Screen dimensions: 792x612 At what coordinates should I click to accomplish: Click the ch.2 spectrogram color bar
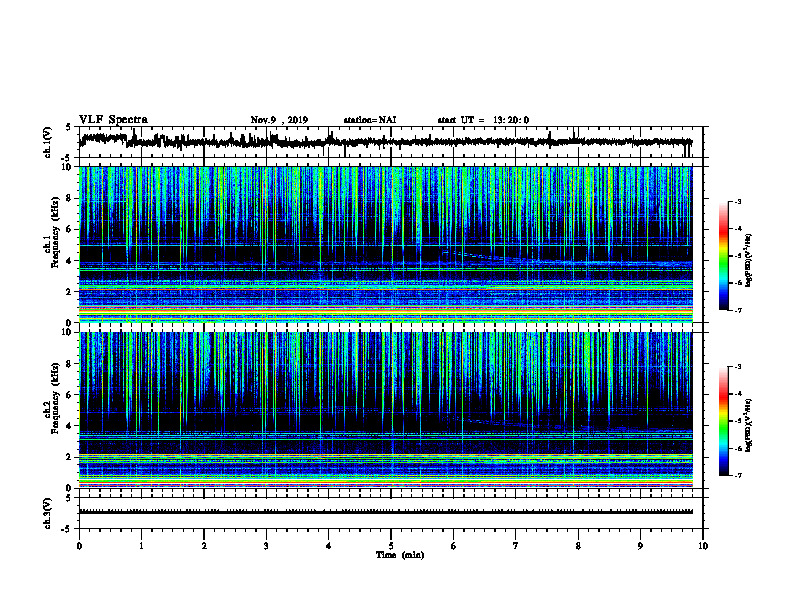point(724,421)
